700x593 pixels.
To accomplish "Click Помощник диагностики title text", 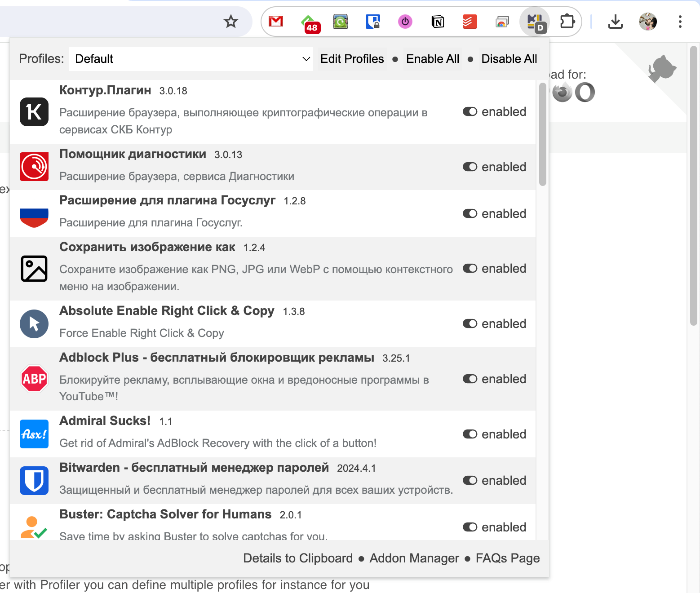I will [133, 154].
